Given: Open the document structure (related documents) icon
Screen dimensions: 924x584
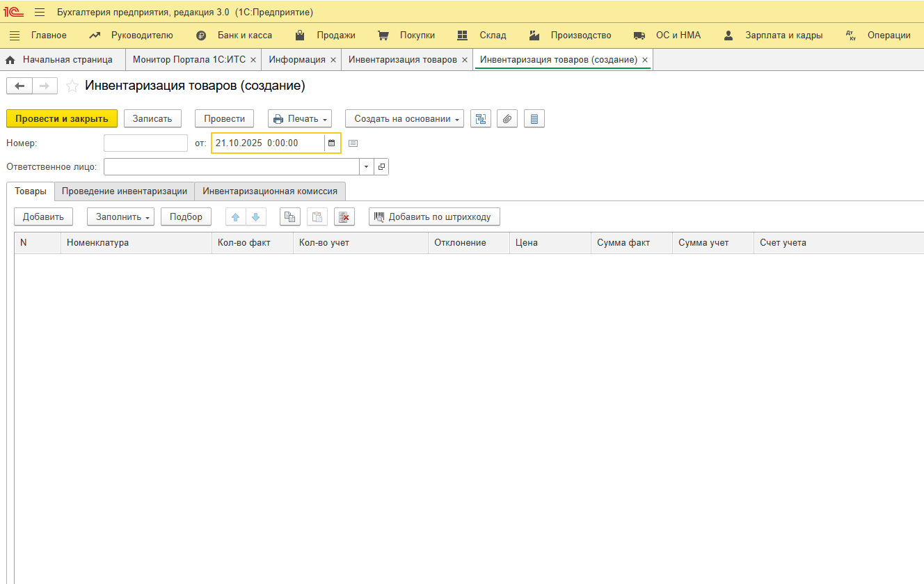Looking at the screenshot, I should (x=481, y=119).
